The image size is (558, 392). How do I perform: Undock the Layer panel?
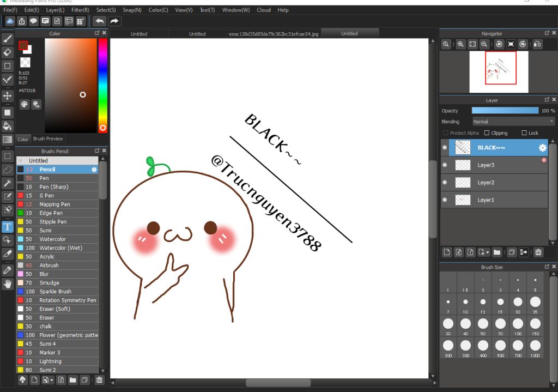point(547,100)
